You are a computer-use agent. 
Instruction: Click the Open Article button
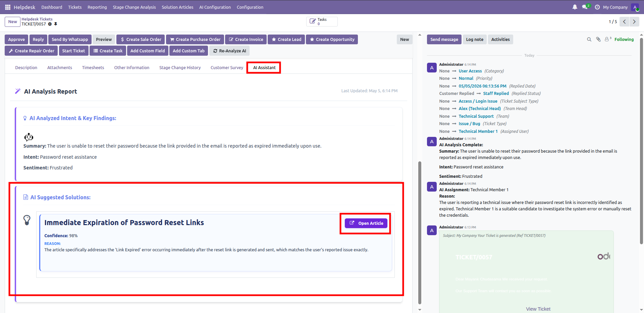point(366,223)
